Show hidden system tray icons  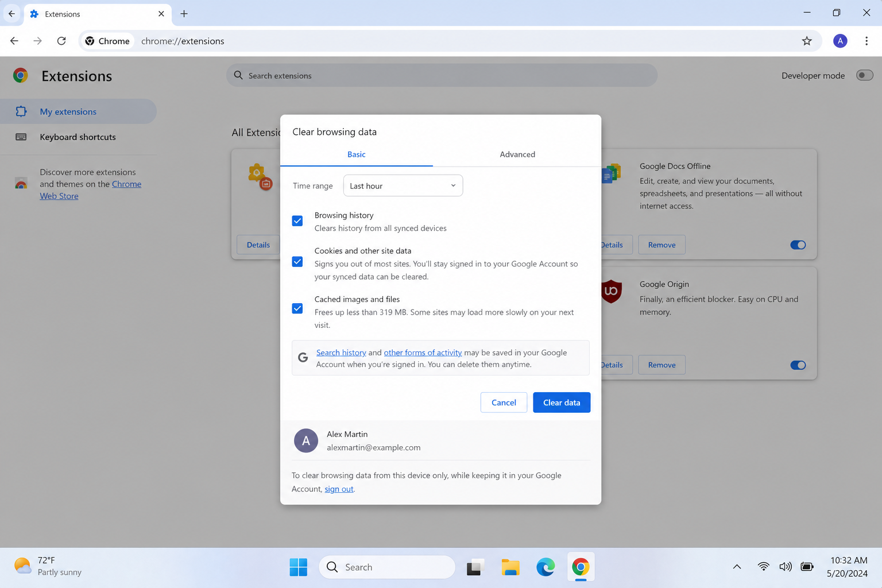pyautogui.click(x=737, y=567)
